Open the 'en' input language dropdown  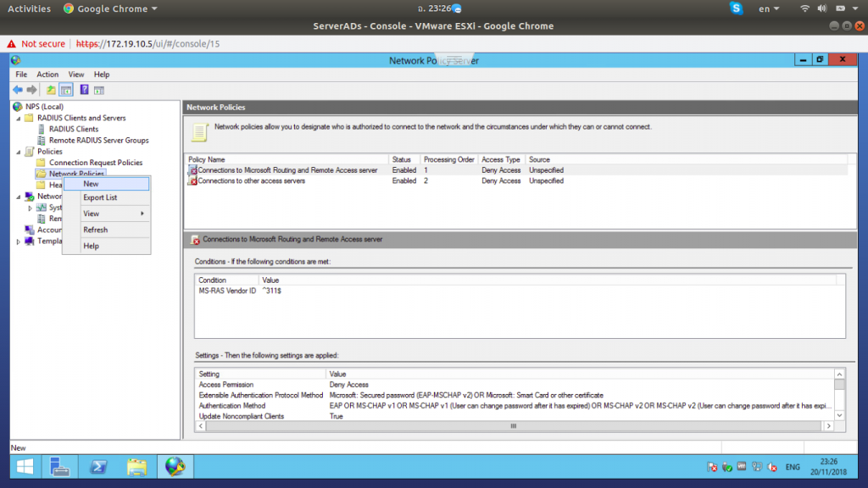[769, 8]
